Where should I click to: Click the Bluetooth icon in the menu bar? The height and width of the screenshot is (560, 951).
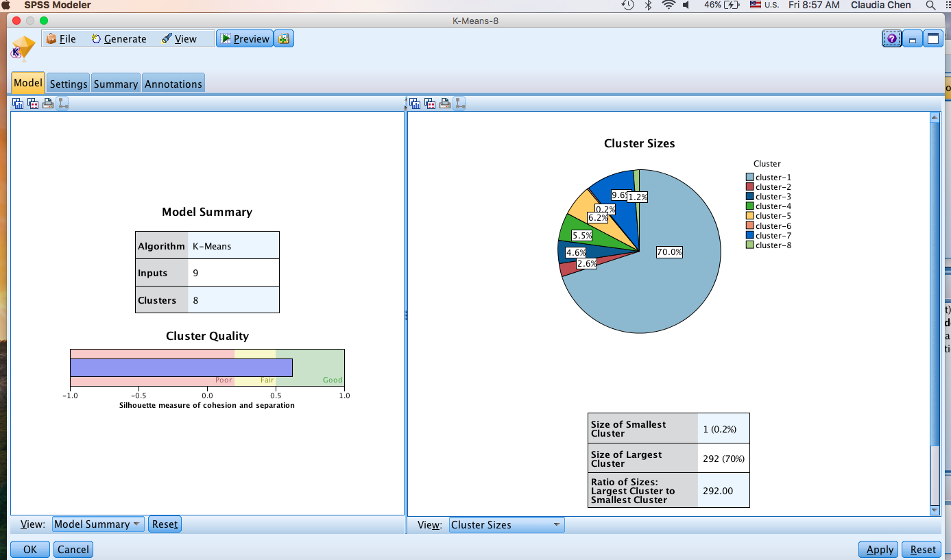[x=648, y=5]
